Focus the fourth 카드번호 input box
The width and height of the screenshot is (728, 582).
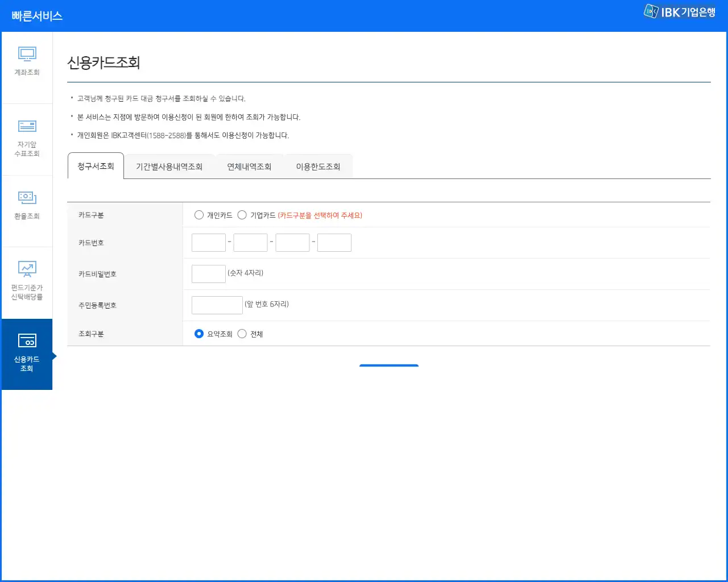coord(334,243)
